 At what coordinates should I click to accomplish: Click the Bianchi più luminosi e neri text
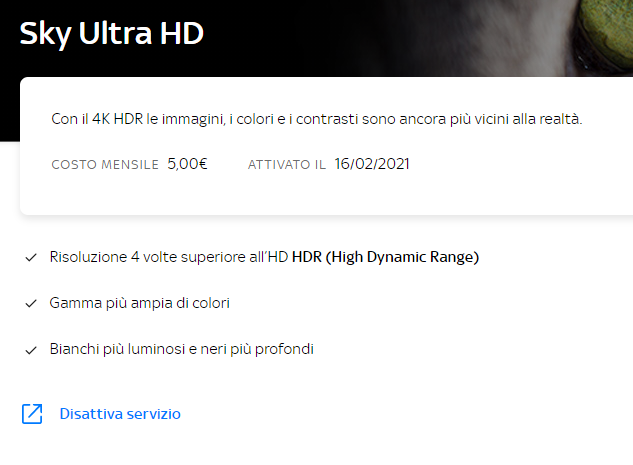182,349
